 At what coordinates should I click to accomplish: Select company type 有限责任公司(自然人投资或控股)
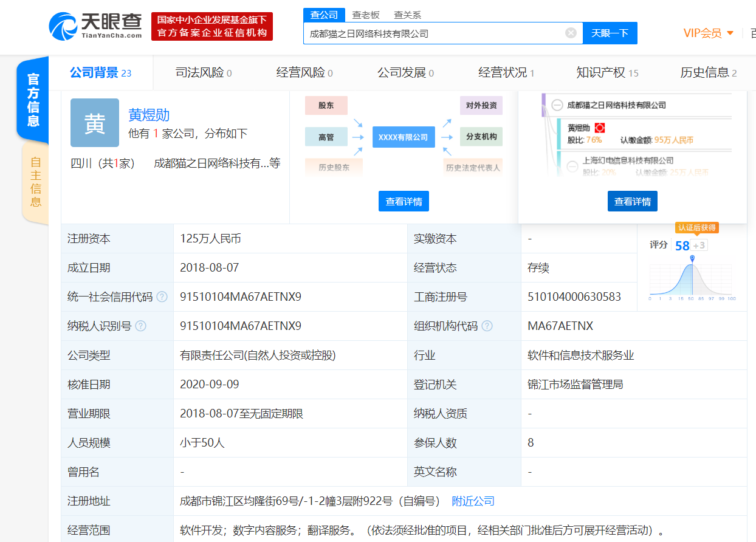(258, 355)
